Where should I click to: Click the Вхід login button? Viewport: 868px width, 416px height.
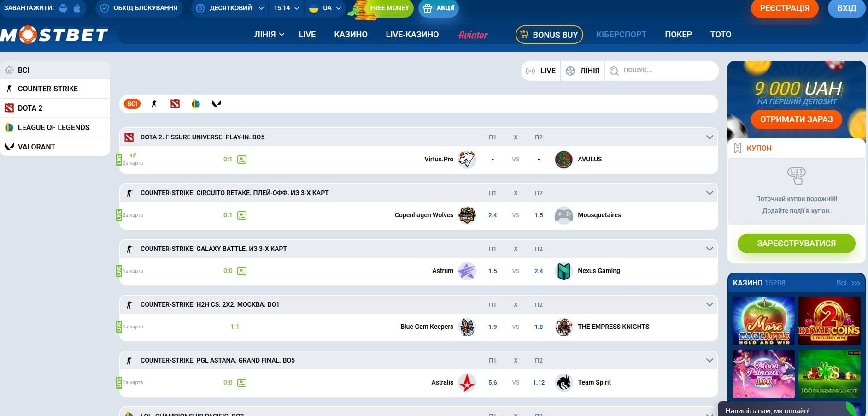tap(847, 8)
